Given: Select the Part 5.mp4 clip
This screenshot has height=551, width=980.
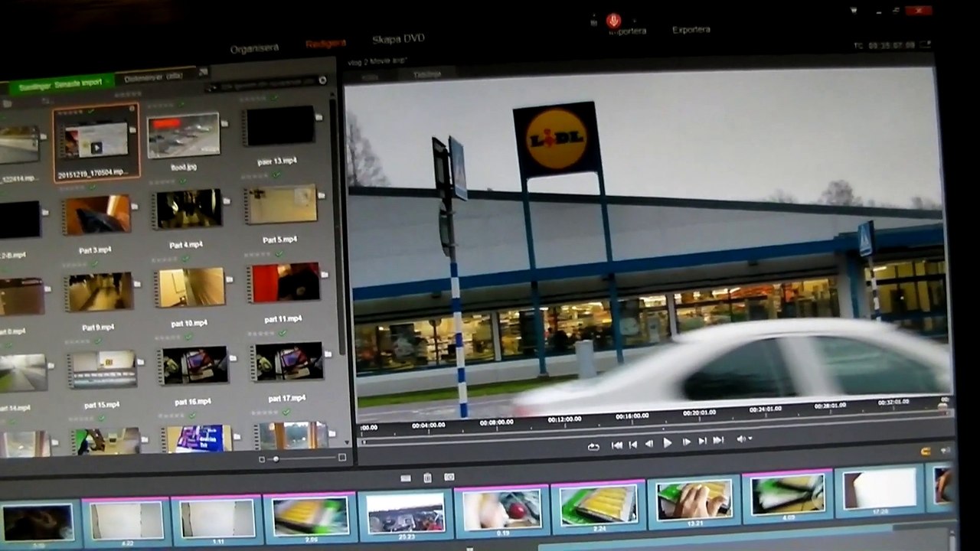Looking at the screenshot, I should [280, 204].
